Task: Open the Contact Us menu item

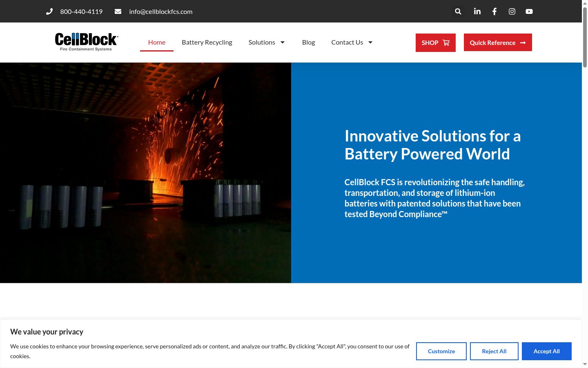Action: (347, 42)
